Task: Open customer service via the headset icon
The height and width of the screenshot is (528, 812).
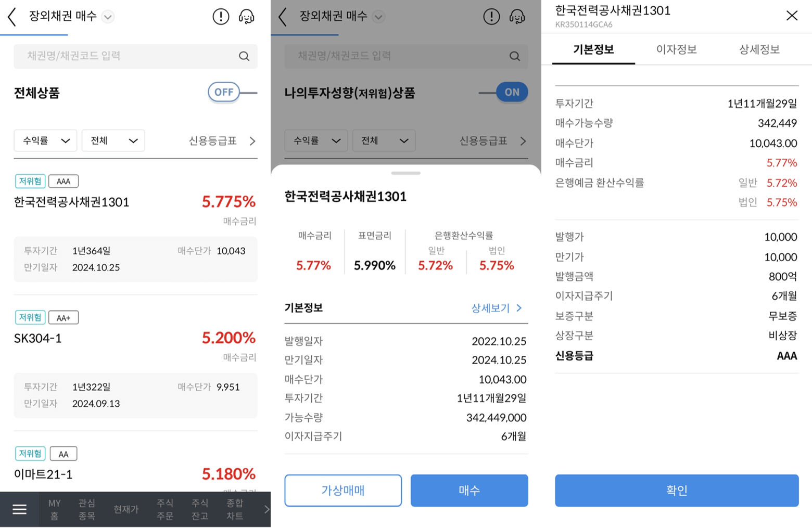Action: pyautogui.click(x=247, y=16)
